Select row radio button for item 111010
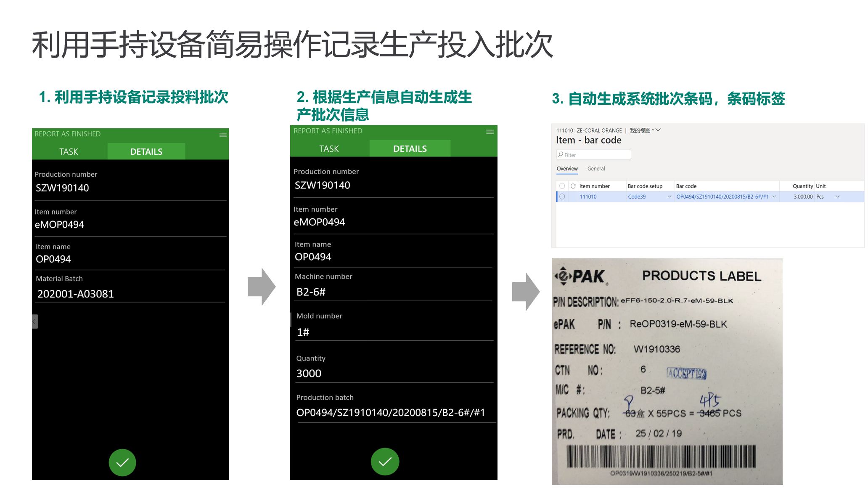This screenshot has width=868, height=488. [562, 196]
